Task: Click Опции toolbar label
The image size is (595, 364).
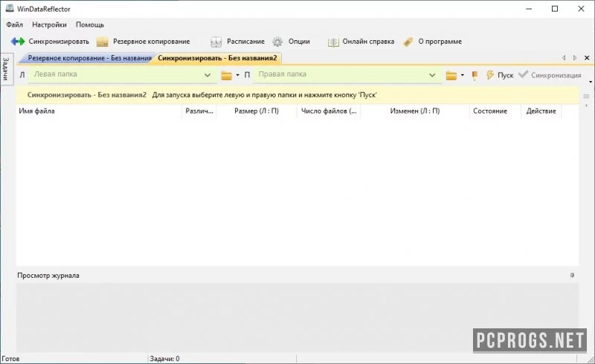Action: [299, 42]
